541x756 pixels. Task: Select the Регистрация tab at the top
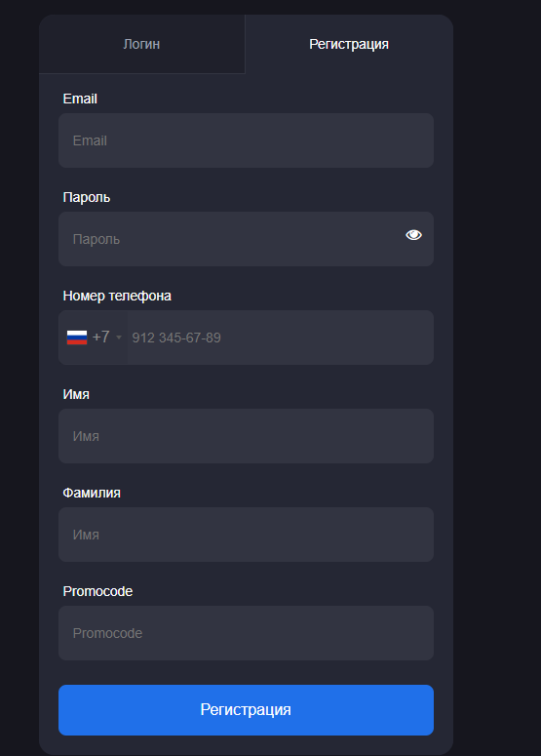[349, 44]
